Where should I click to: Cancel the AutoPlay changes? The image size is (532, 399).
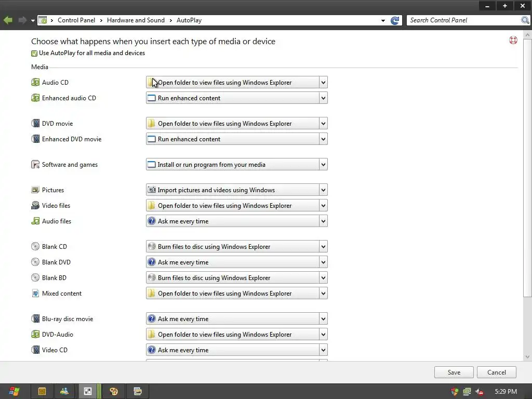tap(497, 372)
